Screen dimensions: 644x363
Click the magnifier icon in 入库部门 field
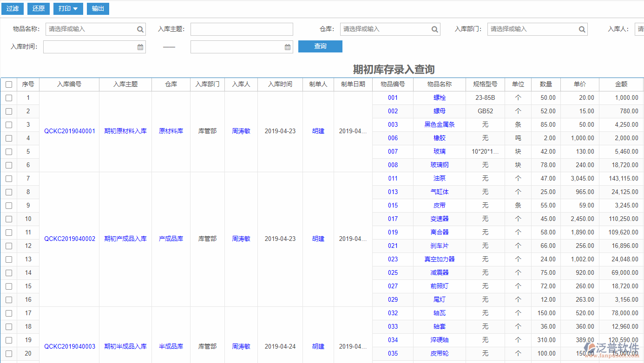tap(582, 29)
